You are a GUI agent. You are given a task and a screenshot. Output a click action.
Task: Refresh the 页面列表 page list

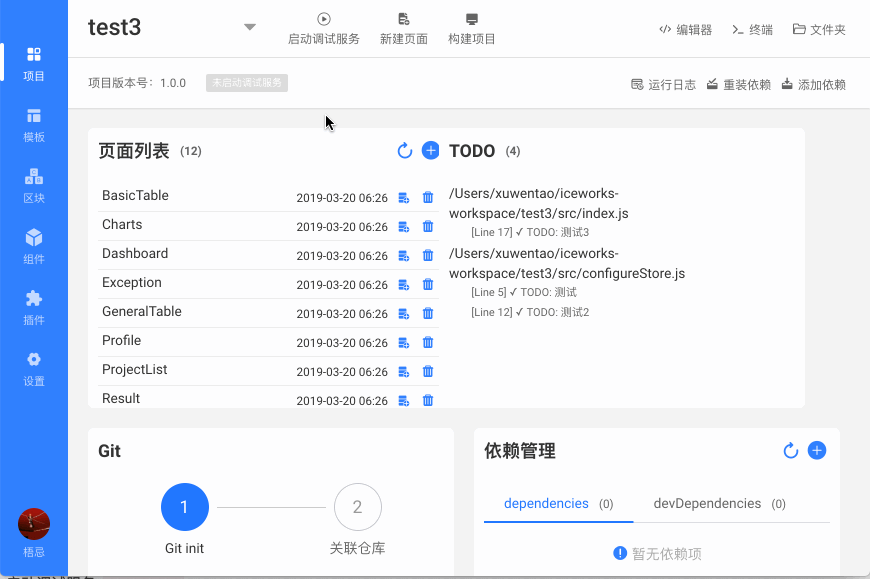[x=404, y=150]
